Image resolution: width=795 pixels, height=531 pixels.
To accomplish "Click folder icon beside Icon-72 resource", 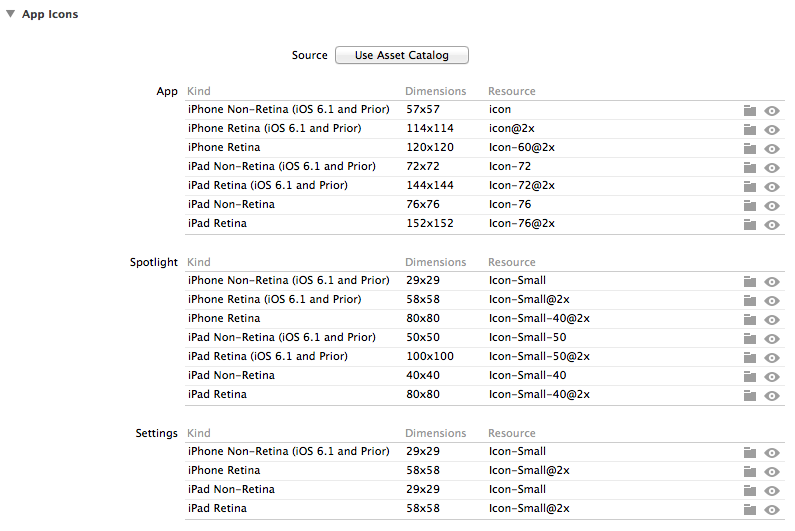I will pos(750,167).
